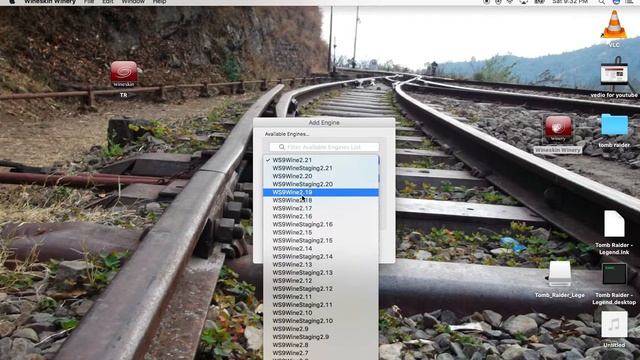Select WS9Wine2.17 engine entry
The image size is (640, 360).
coord(321,208)
